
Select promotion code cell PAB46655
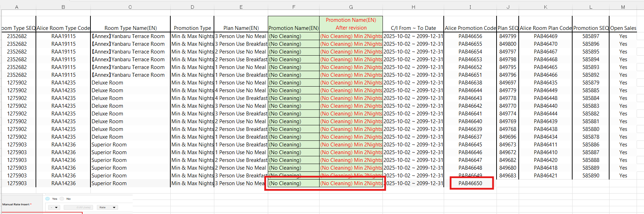[x=470, y=44]
